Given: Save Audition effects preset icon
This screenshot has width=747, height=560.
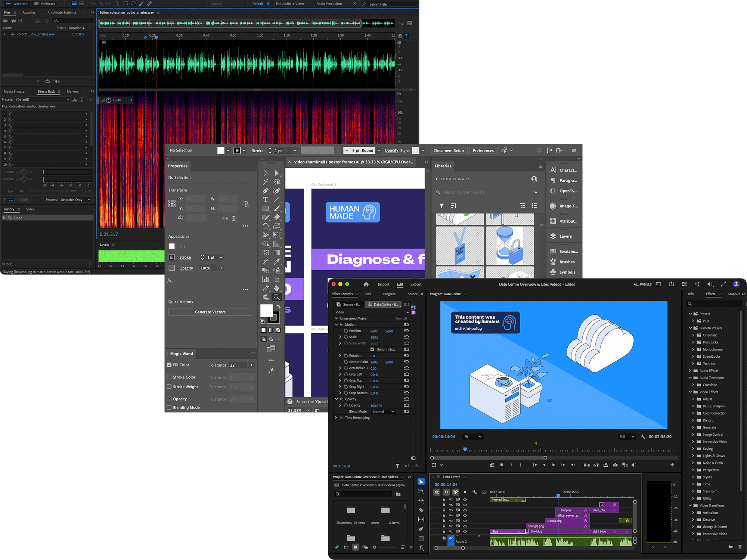Looking at the screenshot, I should pos(75,100).
